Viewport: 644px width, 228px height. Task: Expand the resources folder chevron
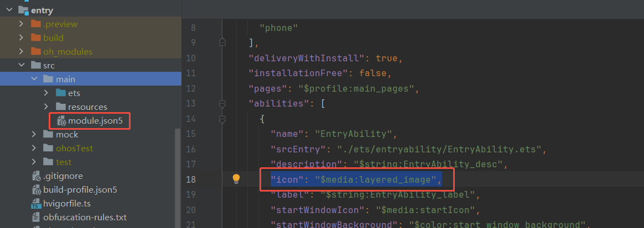pyautogui.click(x=46, y=107)
